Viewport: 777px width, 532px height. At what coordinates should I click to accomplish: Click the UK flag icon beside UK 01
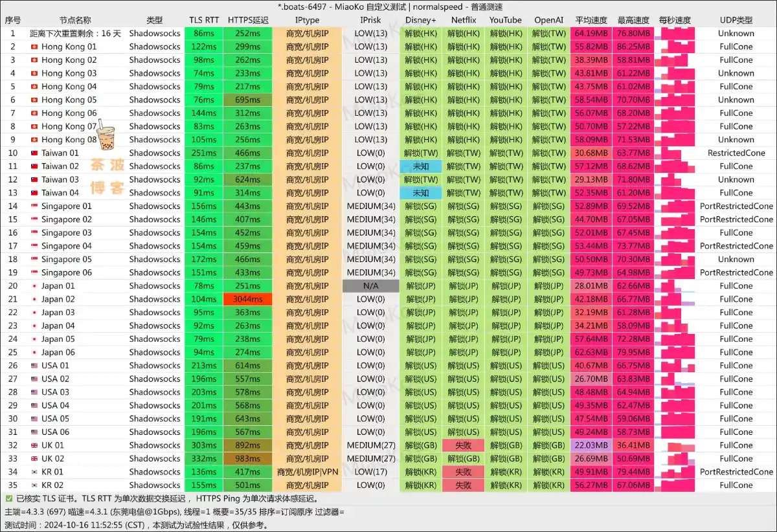pos(36,445)
